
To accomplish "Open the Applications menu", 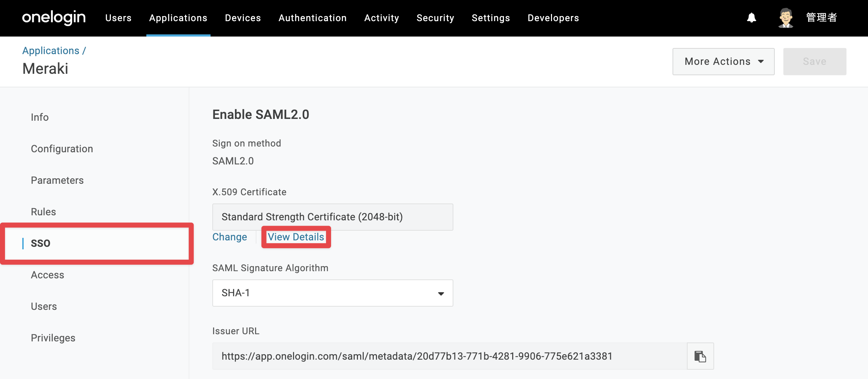I will click(178, 18).
